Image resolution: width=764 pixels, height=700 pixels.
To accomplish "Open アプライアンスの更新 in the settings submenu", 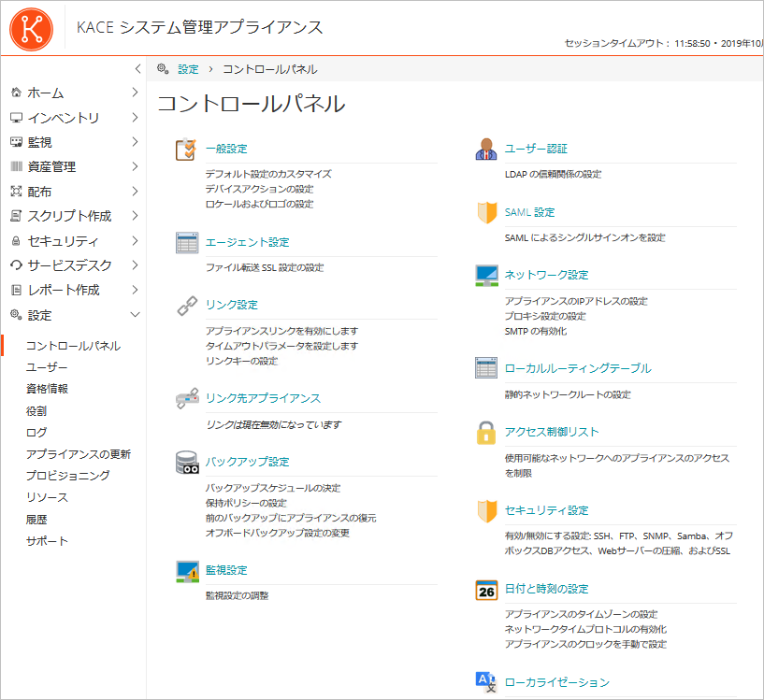I will [x=79, y=454].
